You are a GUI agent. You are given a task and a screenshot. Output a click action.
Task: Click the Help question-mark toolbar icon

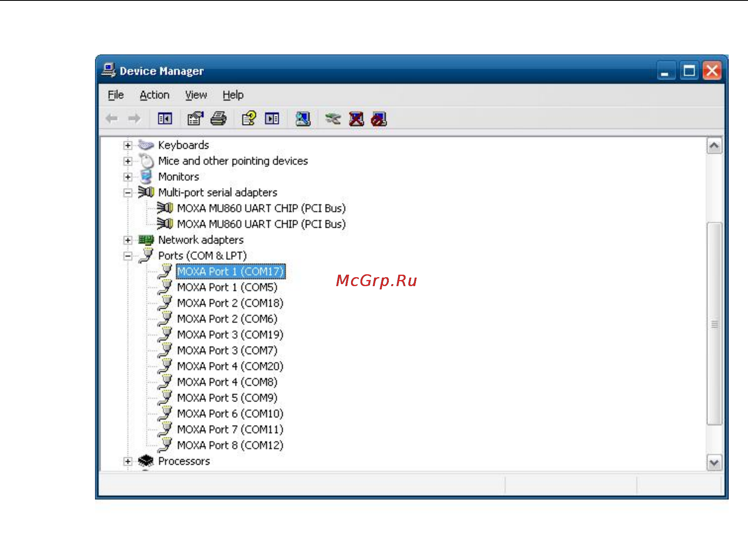249,119
